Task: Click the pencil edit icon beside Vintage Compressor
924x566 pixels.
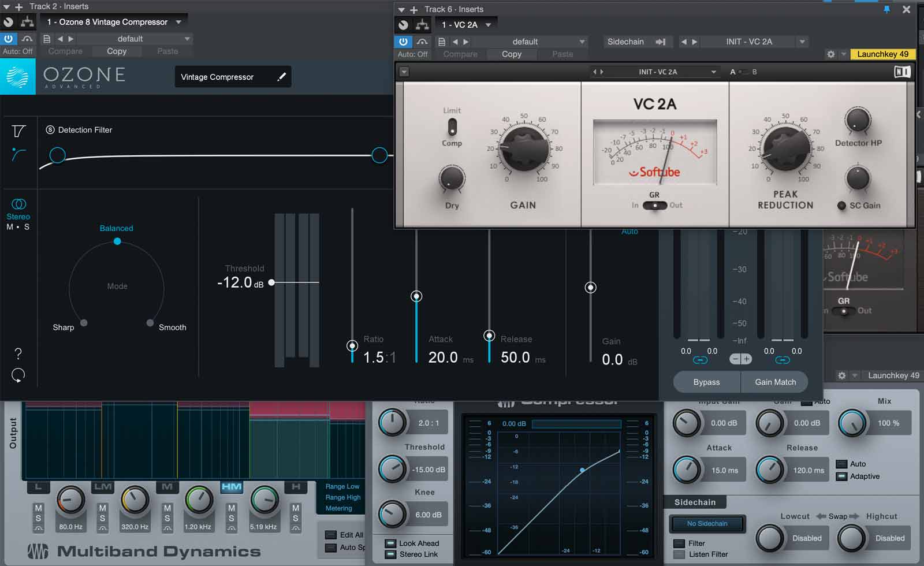Action: coord(281,77)
